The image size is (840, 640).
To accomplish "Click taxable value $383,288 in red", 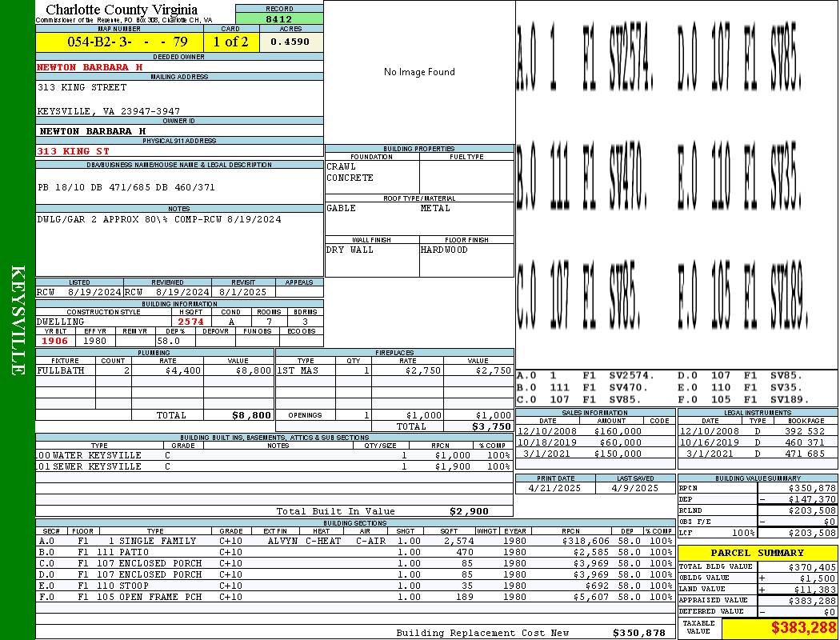I will pos(803,628).
